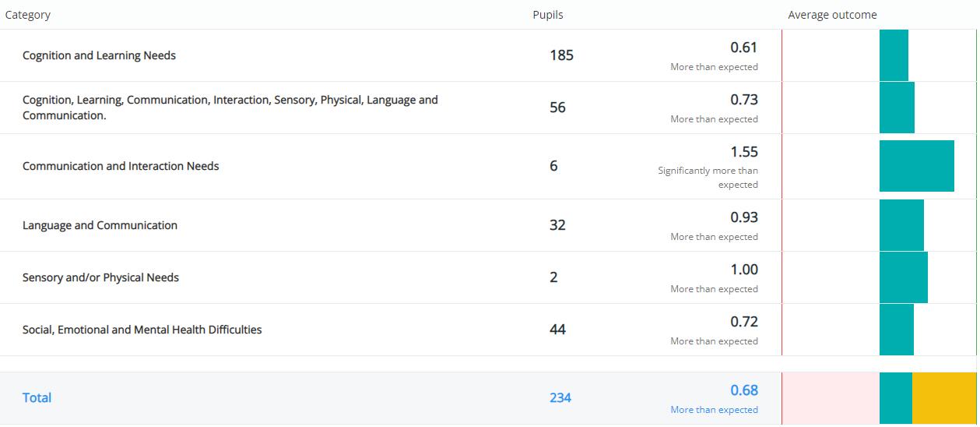Click the 1.55 average outcome value
Image resolution: width=980 pixels, height=427 pixels.
point(743,152)
